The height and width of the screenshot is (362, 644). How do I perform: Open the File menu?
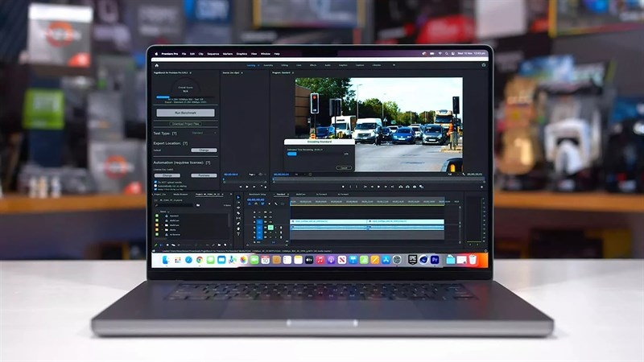click(x=184, y=54)
